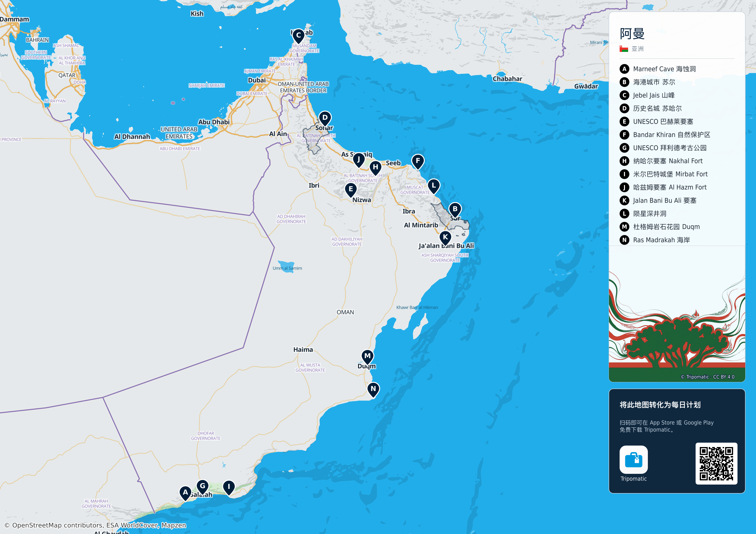This screenshot has height=534, width=756.
Task: Click legend badge N for Ras Madrakah
Action: 624,240
